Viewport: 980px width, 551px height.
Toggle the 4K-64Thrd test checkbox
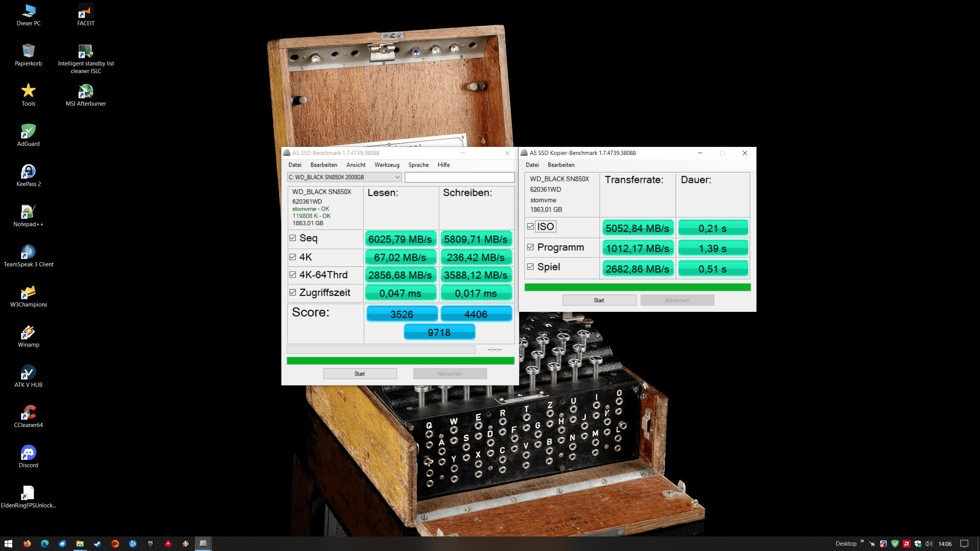pyautogui.click(x=293, y=275)
